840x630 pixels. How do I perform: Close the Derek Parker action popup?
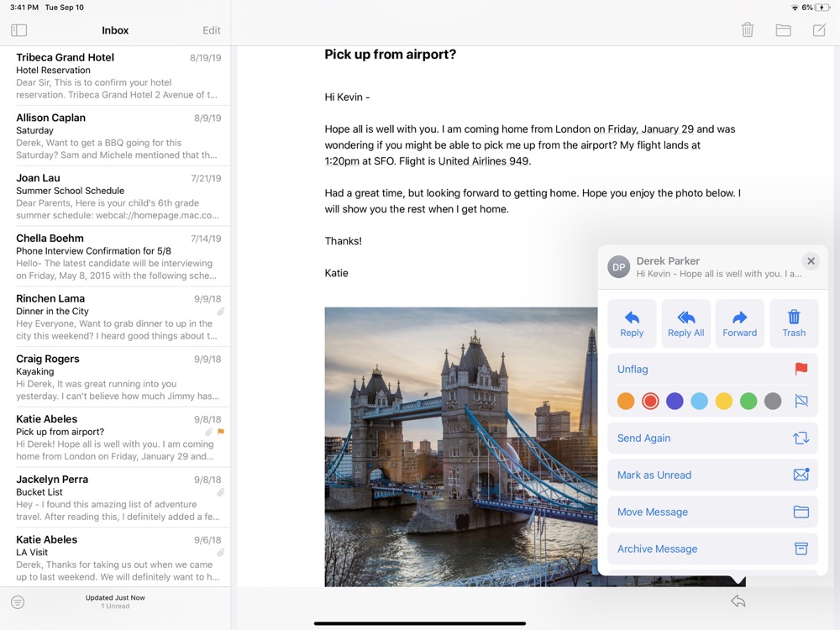point(811,261)
